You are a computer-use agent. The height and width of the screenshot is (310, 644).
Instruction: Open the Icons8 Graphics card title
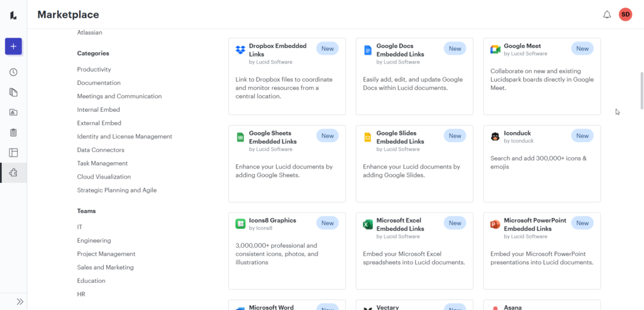pos(272,221)
